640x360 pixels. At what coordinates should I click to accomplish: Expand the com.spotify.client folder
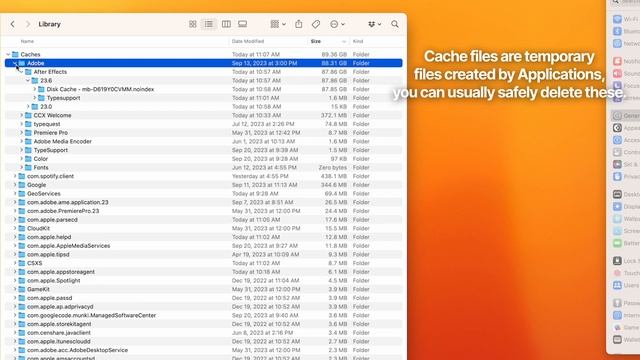tap(15, 176)
